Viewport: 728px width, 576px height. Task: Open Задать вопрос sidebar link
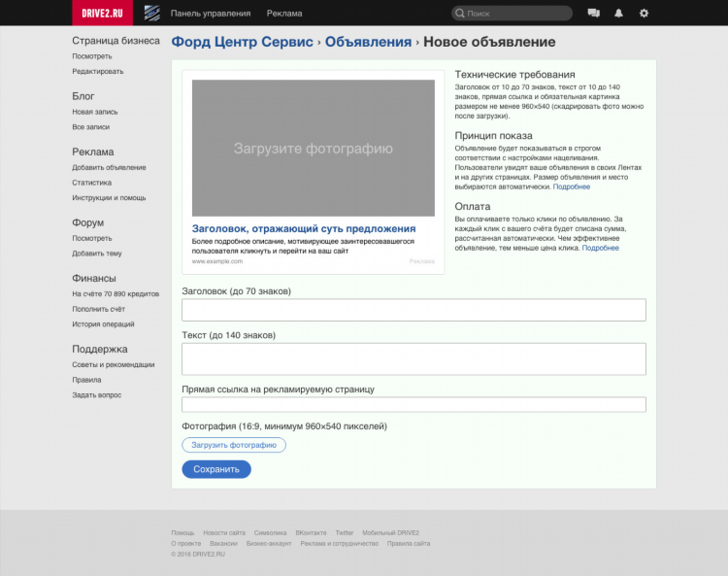96,395
